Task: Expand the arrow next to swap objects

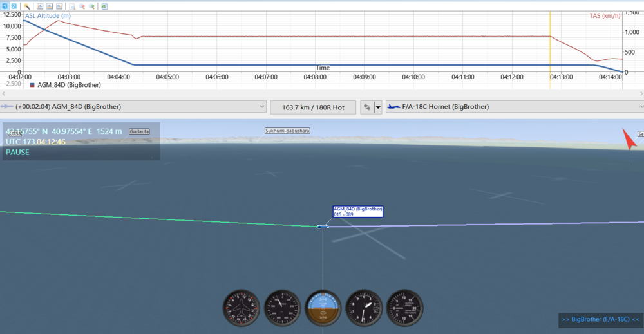Action: 378,107
